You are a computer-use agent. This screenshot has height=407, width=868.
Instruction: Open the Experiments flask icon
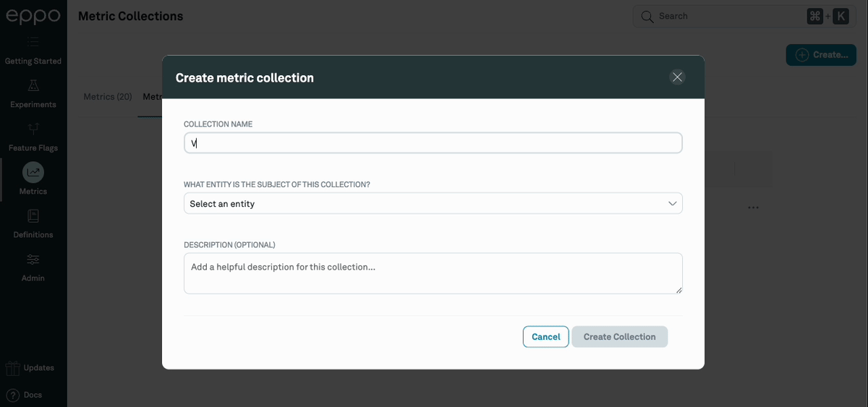click(33, 86)
